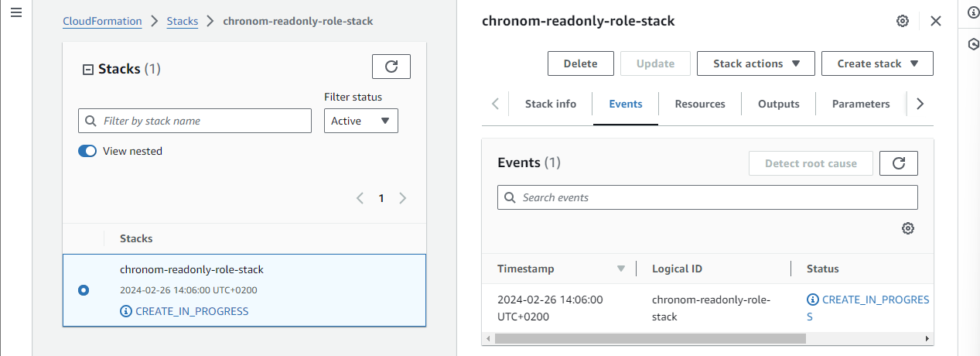
Task: Refresh the Events list
Action: [x=899, y=163]
